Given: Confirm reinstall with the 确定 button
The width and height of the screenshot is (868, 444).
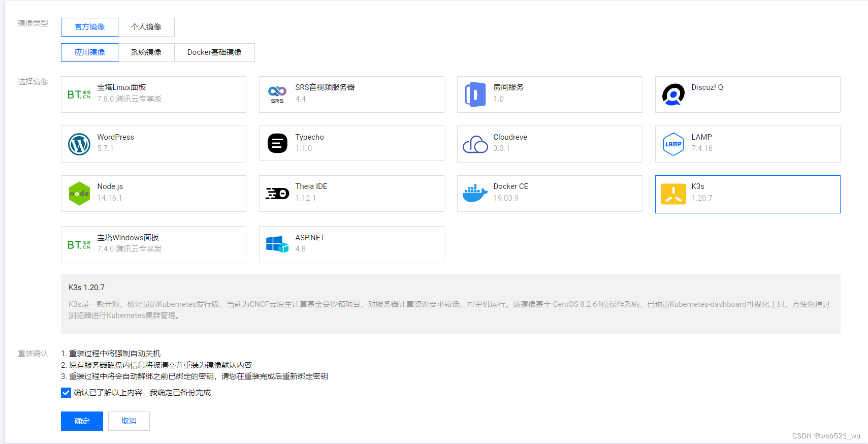Looking at the screenshot, I should [x=82, y=421].
